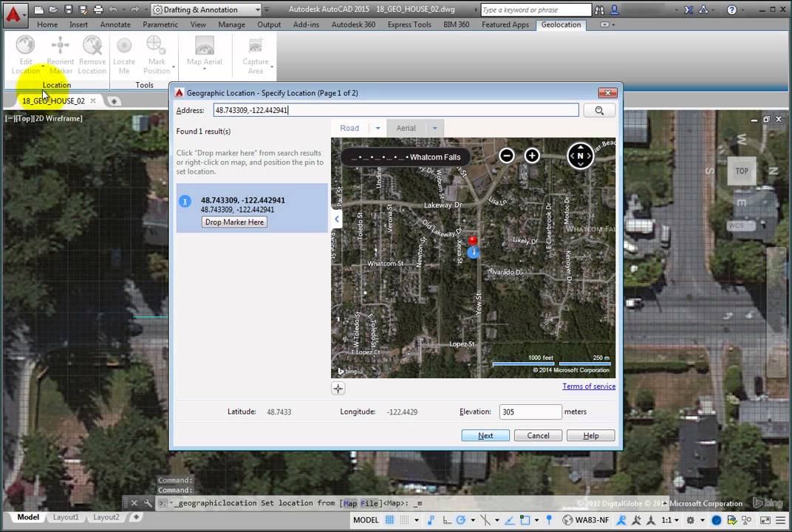Image resolution: width=792 pixels, height=532 pixels.
Task: Open the Road view dropdown arrow
Action: pyautogui.click(x=378, y=129)
